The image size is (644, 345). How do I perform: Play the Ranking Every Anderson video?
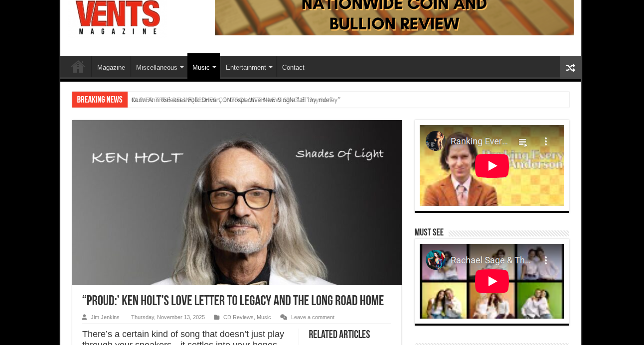coord(492,166)
